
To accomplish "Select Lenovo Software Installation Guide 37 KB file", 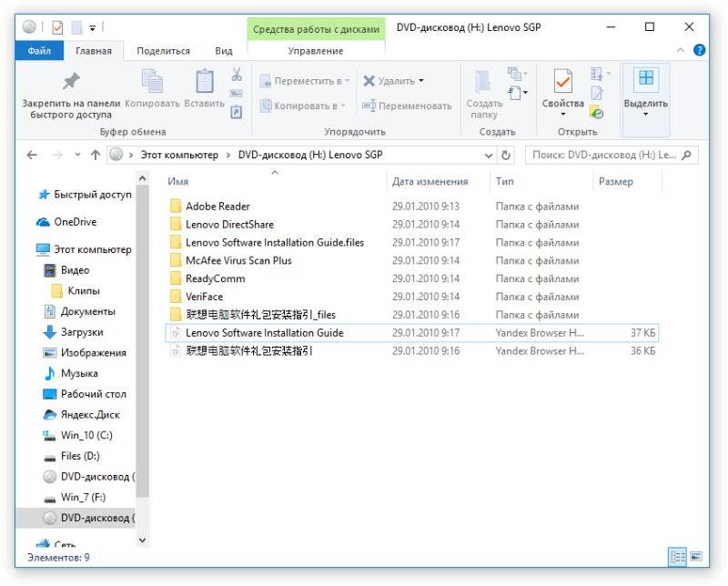I will point(412,333).
